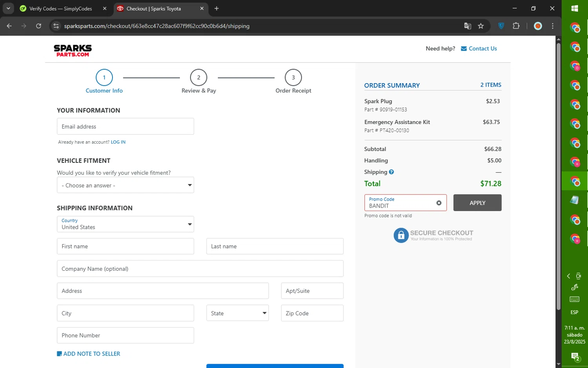
Task: Close the Verify Codes SimplyCodes tab
Action: click(x=105, y=8)
